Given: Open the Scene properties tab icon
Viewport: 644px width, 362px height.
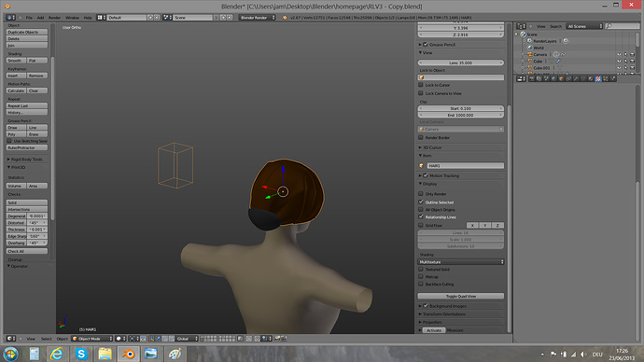Looking at the screenshot, I should point(546,78).
